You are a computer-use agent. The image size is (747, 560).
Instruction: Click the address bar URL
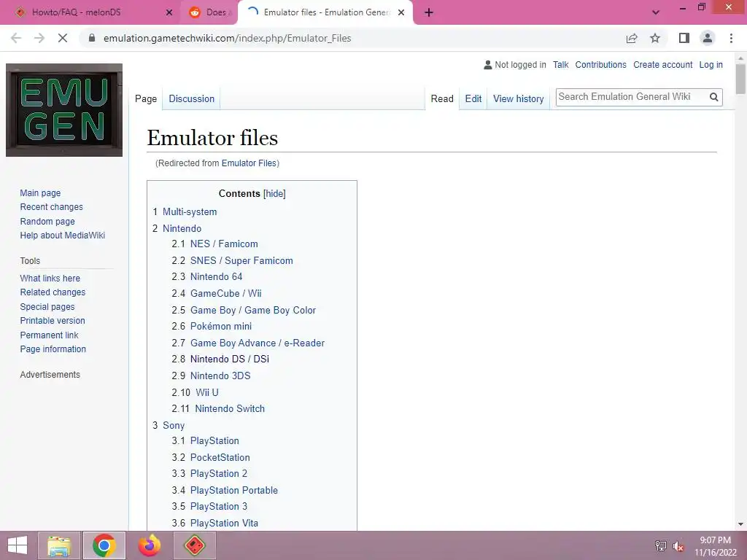[x=228, y=38]
